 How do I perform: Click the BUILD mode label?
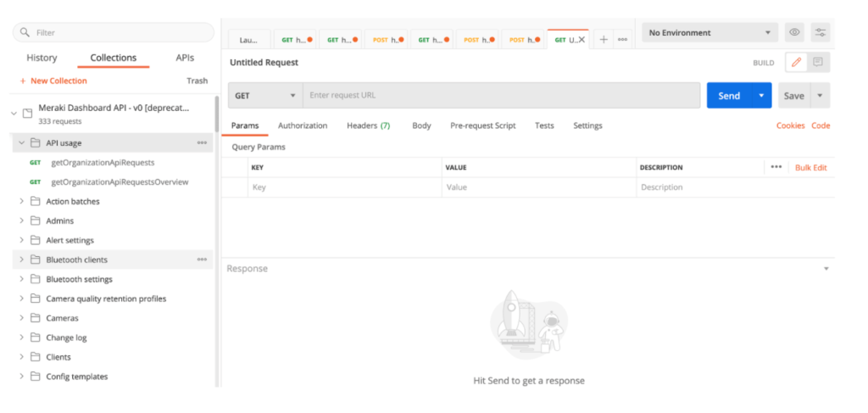click(764, 63)
